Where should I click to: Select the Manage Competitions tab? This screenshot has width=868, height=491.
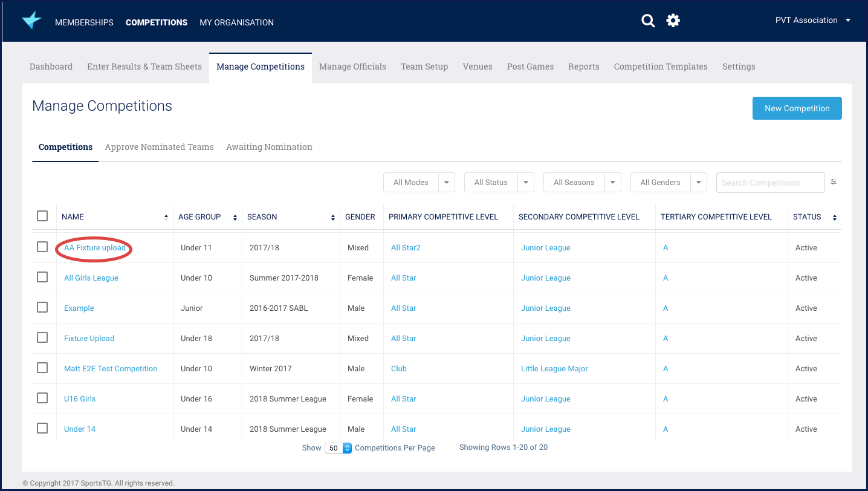pyautogui.click(x=261, y=67)
